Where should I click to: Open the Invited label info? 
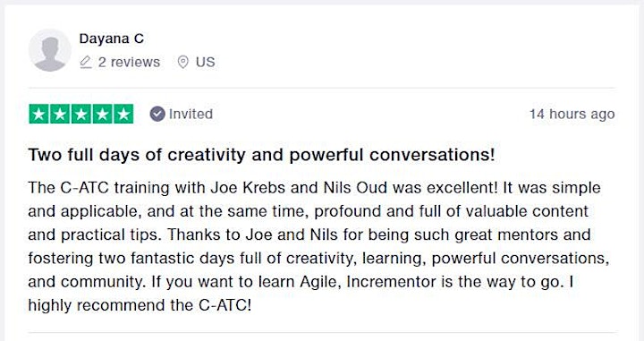click(191, 114)
